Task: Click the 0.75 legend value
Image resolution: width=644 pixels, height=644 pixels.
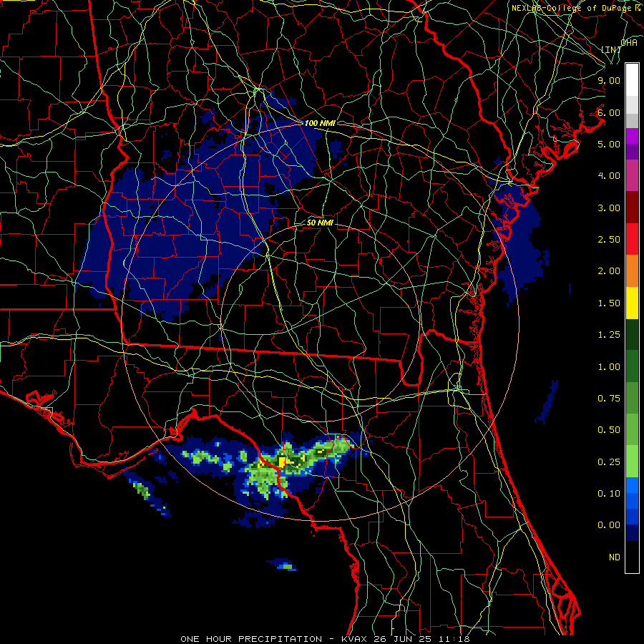Action: pos(609,399)
